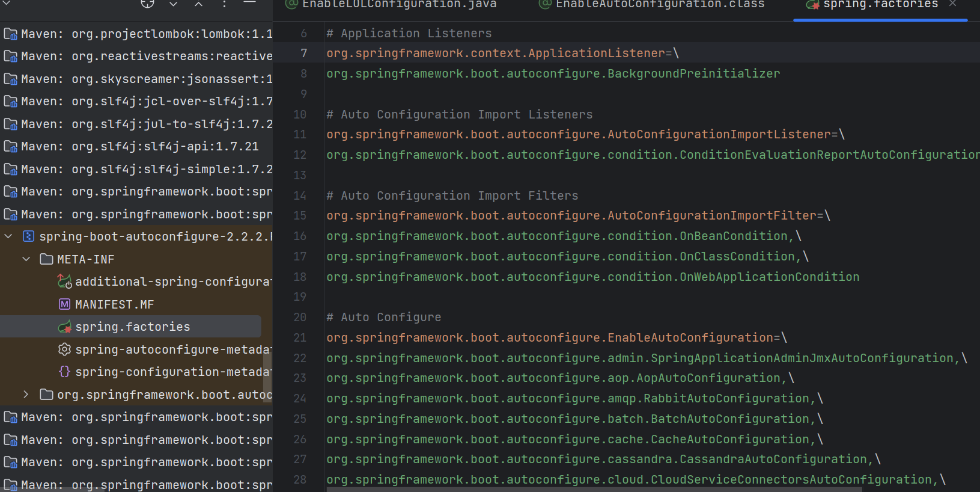
Task: Select Maven: org.skyscreamer:jsonassert row
Action: [x=136, y=79]
